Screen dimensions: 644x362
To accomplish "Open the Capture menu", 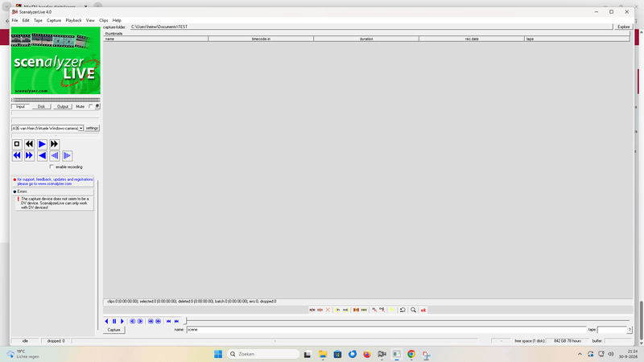I will pyautogui.click(x=54, y=20).
